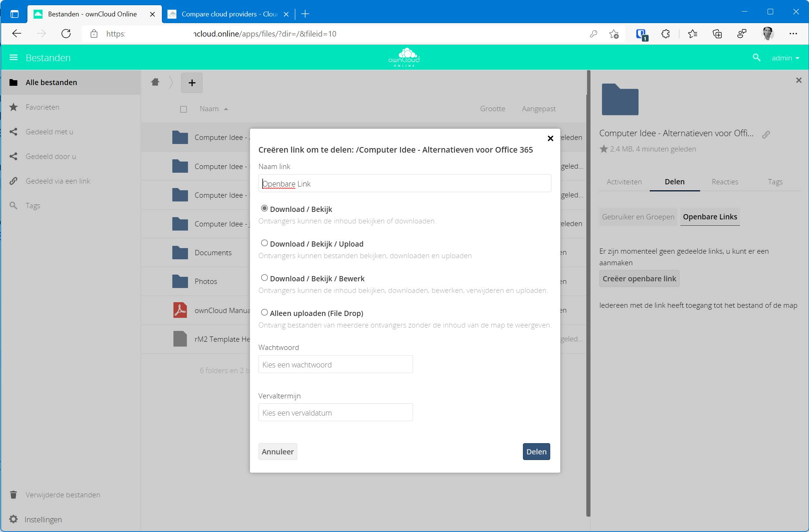Viewport: 809px width, 532px height.
Task: Copy private link icon beside folder name
Action: click(x=766, y=135)
